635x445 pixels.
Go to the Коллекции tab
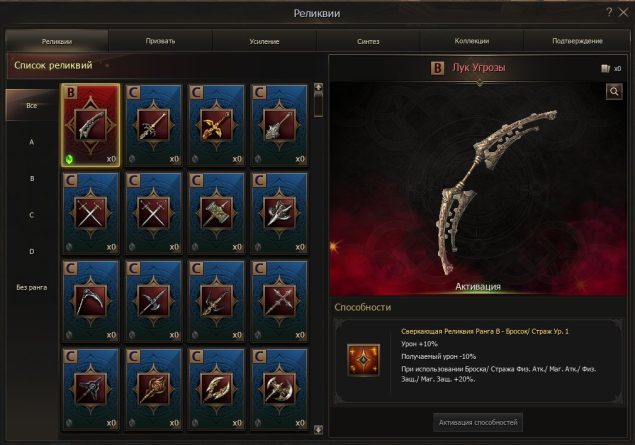472,41
